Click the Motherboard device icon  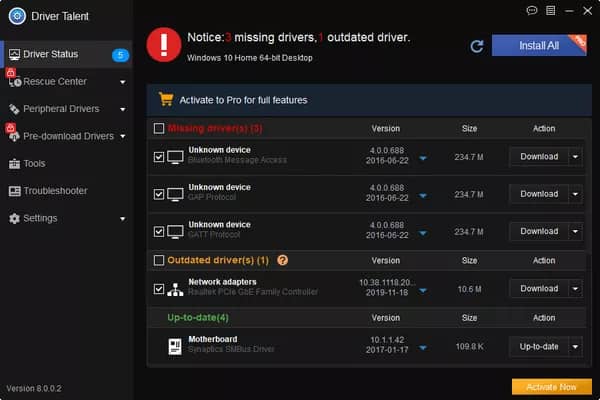coord(175,346)
